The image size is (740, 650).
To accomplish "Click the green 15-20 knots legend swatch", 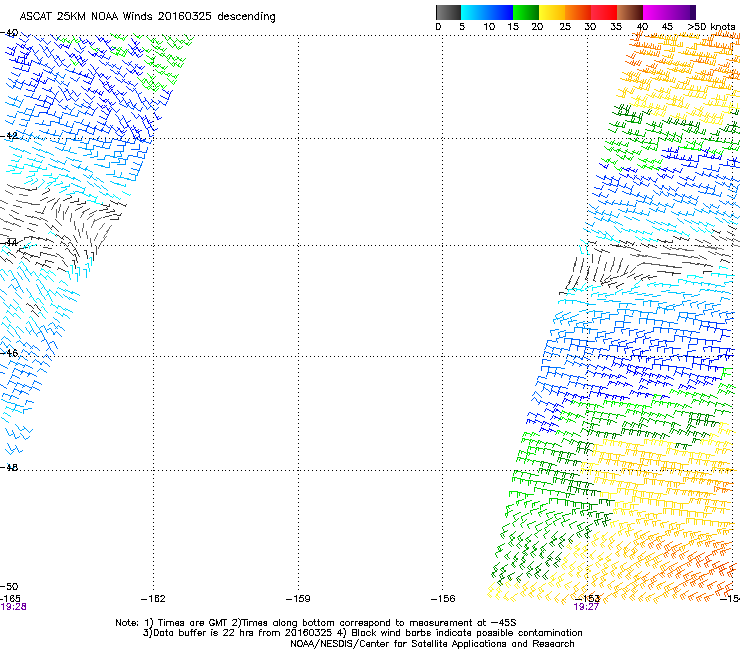I will (526, 12).
